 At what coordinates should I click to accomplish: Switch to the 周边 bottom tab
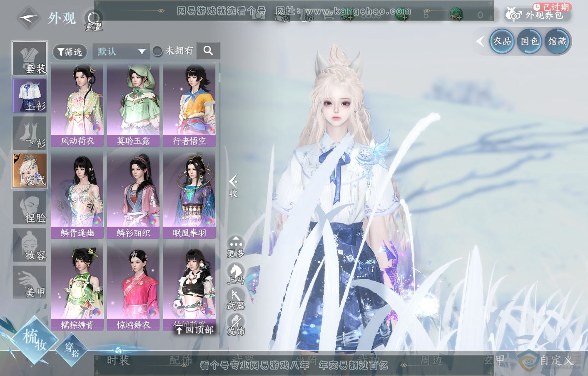(x=431, y=360)
